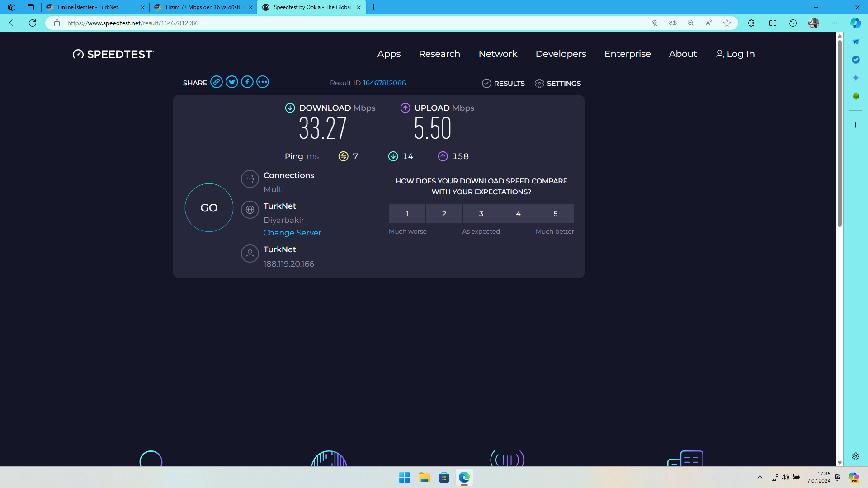Open the Results checkmark icon

[x=486, y=83]
